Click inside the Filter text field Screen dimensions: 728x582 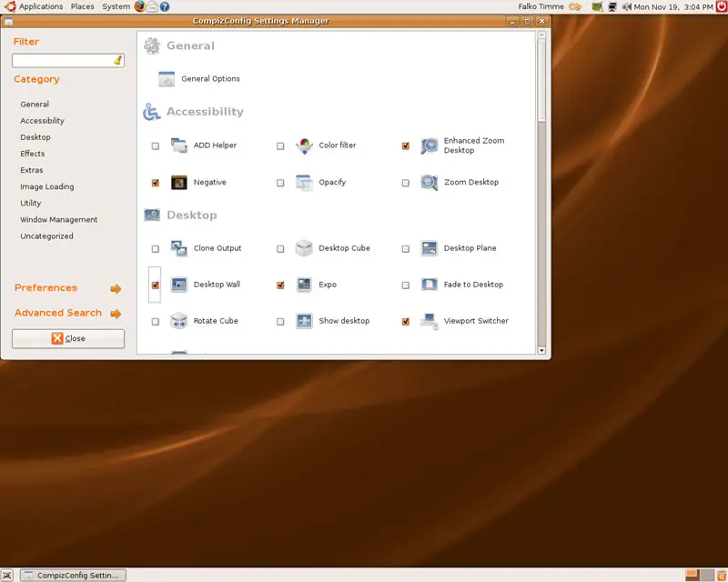point(68,60)
